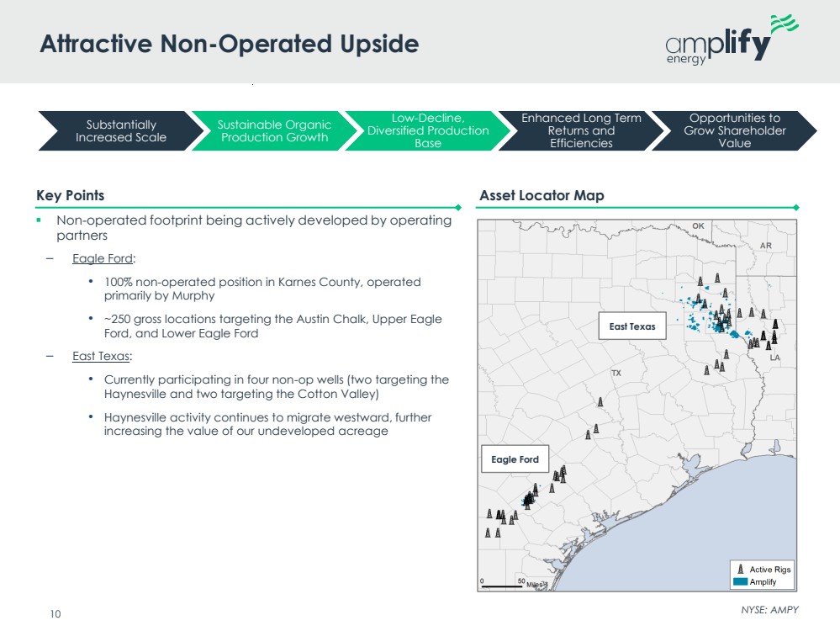This screenshot has width=840, height=631.
Task: Click the Attractive Non-Operated Upside title
Action: coord(229,44)
